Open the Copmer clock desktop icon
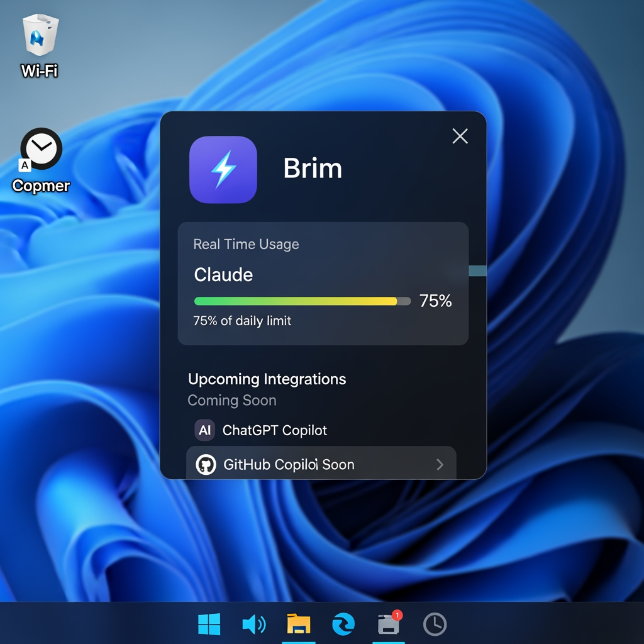This screenshot has width=644, height=644. [41, 160]
